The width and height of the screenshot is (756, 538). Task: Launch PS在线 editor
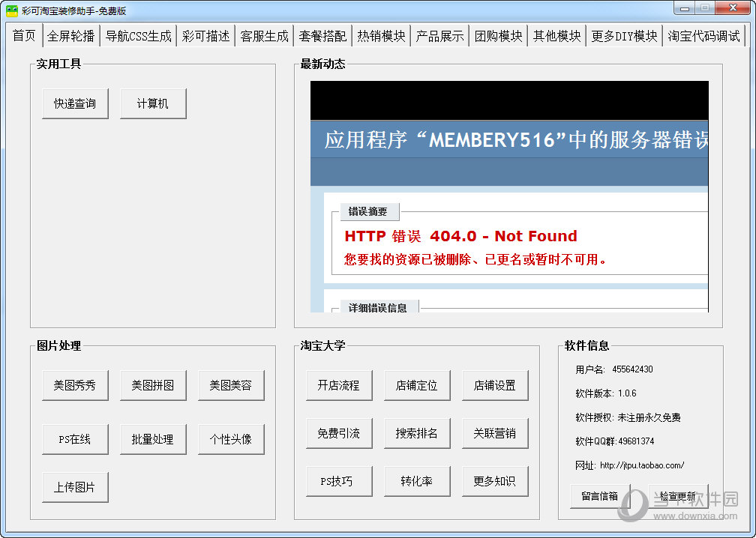coord(75,439)
